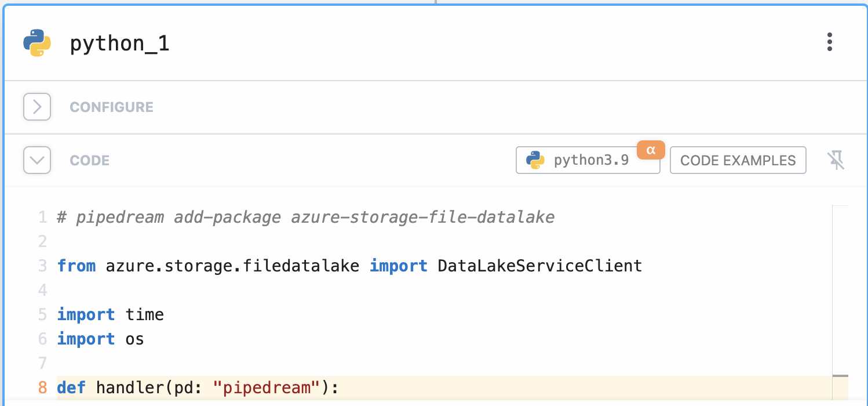Click DataLakeServiceClient in the import line
Image resolution: width=868 pixels, height=406 pixels.
pyautogui.click(x=540, y=266)
